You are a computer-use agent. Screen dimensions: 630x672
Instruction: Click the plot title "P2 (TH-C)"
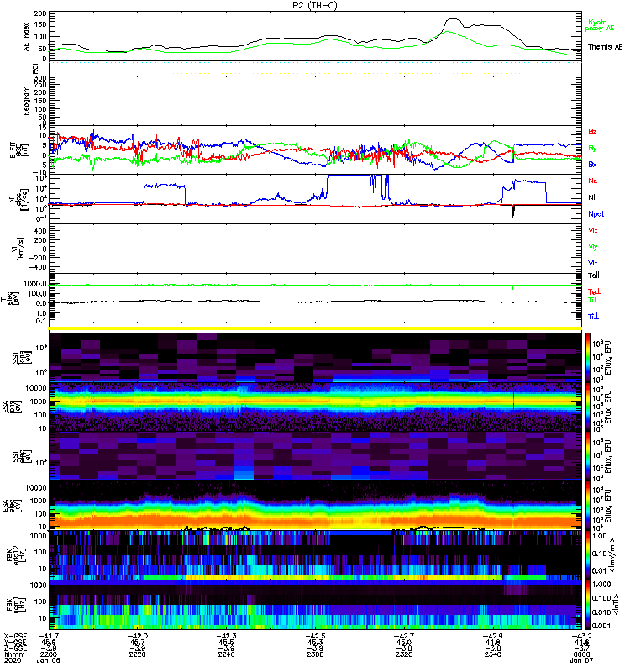[x=314, y=5]
